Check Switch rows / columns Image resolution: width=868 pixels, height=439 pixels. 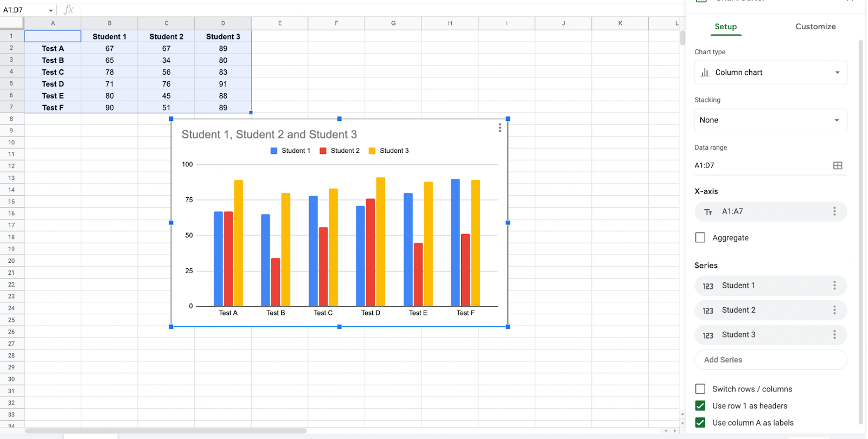pos(700,389)
